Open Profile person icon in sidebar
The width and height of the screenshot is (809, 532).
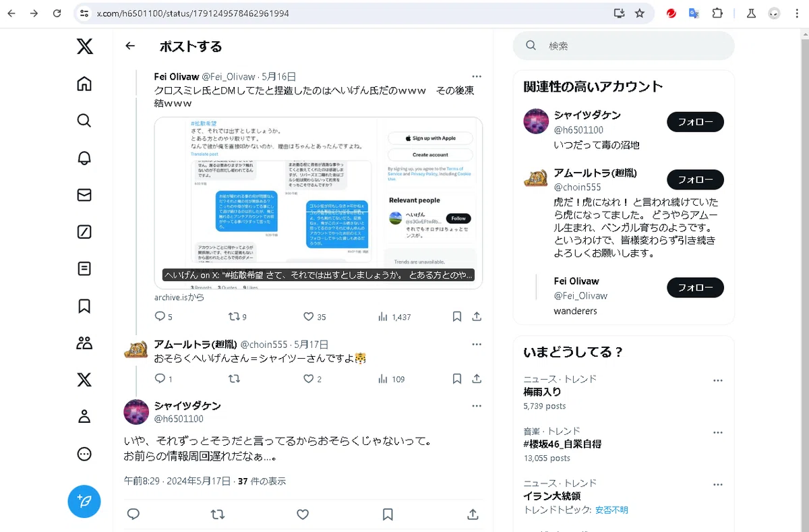[x=84, y=417]
